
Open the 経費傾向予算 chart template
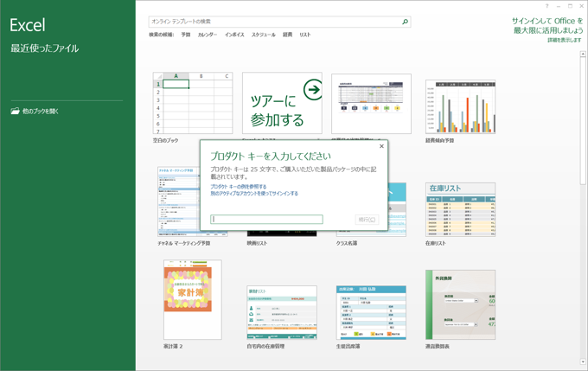tap(461, 107)
